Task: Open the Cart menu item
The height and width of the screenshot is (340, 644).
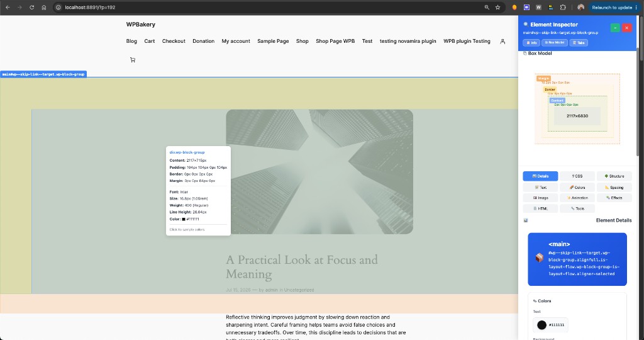Action: pyautogui.click(x=150, y=41)
